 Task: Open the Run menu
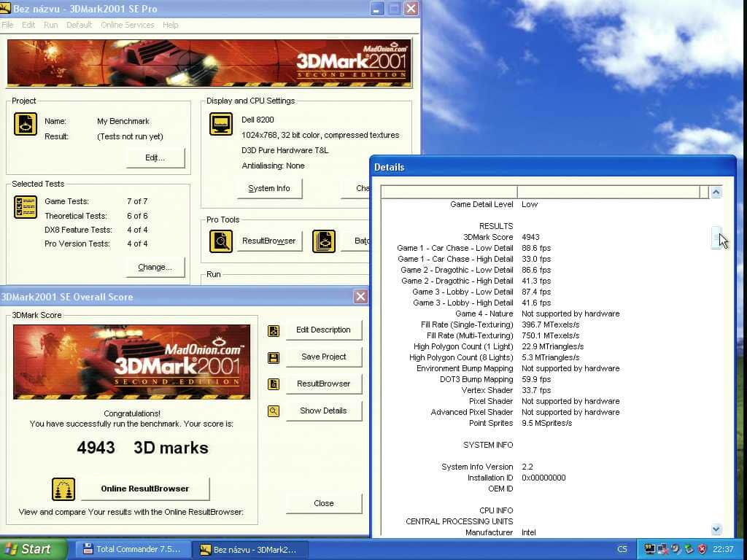point(51,25)
